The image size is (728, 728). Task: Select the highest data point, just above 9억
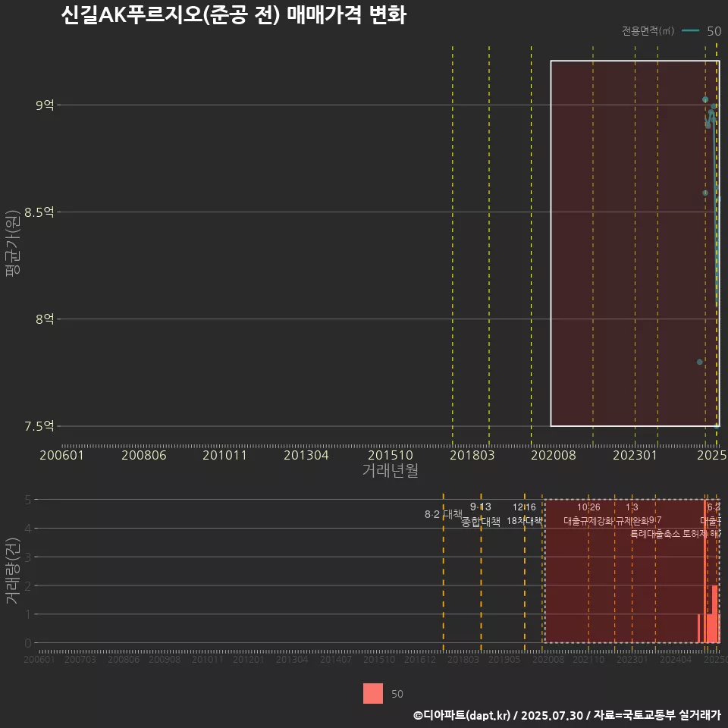pyautogui.click(x=705, y=100)
